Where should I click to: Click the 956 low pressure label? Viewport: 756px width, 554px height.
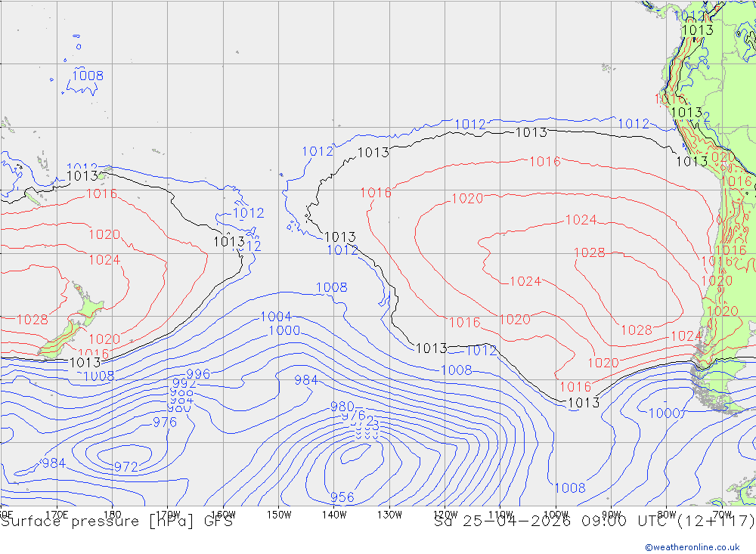point(342,497)
